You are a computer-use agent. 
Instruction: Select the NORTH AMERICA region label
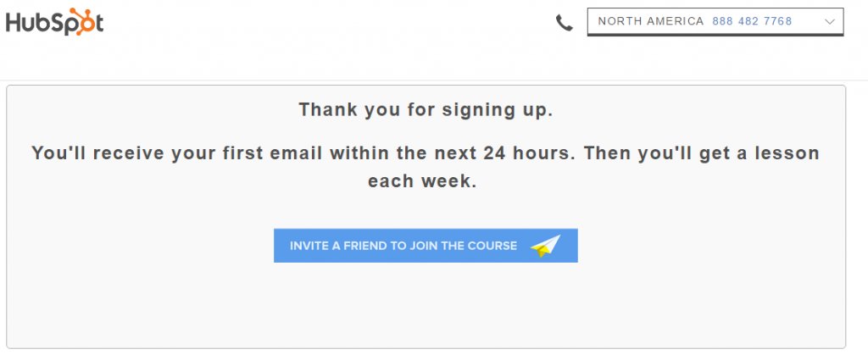click(x=650, y=21)
